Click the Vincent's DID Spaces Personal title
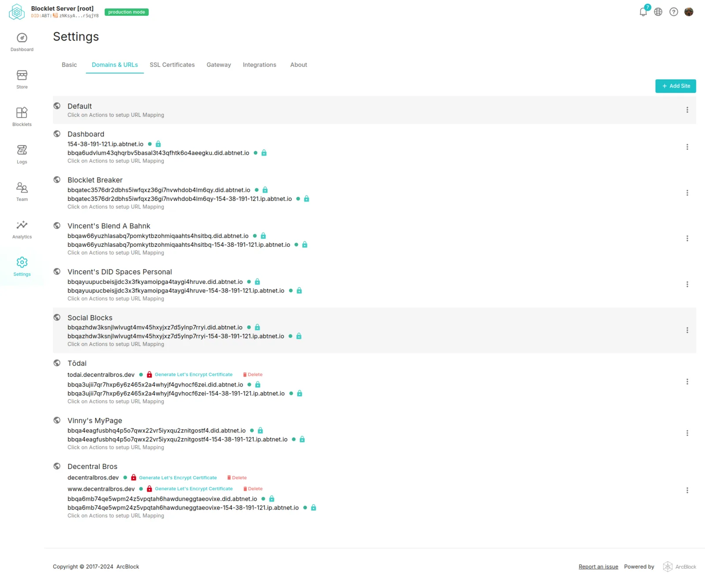Screen dimensions: 705x588 [x=120, y=272]
